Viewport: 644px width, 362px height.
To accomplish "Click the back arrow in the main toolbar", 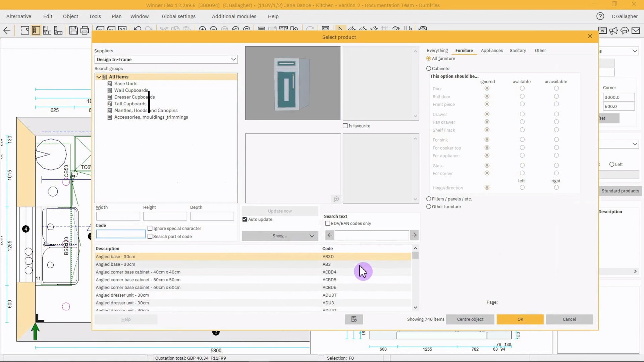I will [7, 31].
